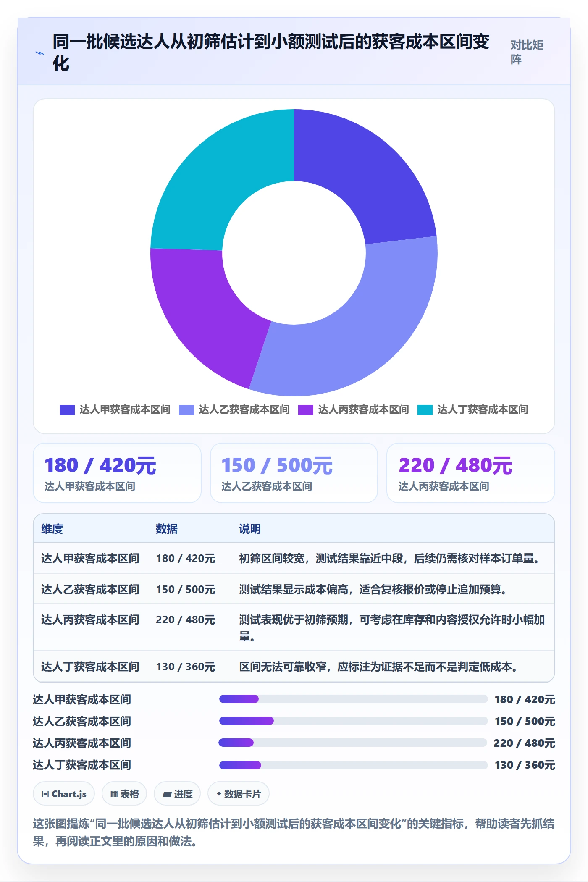Screen dimensions: 588x882
Task: Select table row cell 达人甲获客成本区间
Action: [x=90, y=558]
